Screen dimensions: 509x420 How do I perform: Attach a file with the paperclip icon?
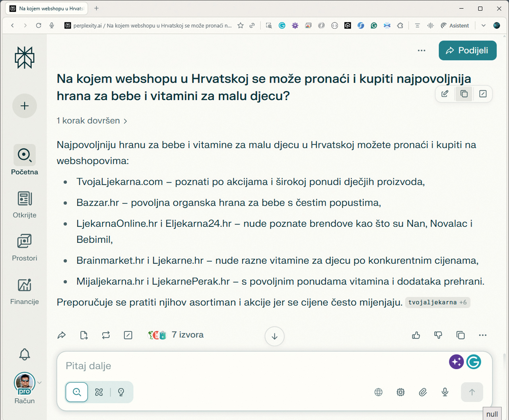[x=423, y=392]
